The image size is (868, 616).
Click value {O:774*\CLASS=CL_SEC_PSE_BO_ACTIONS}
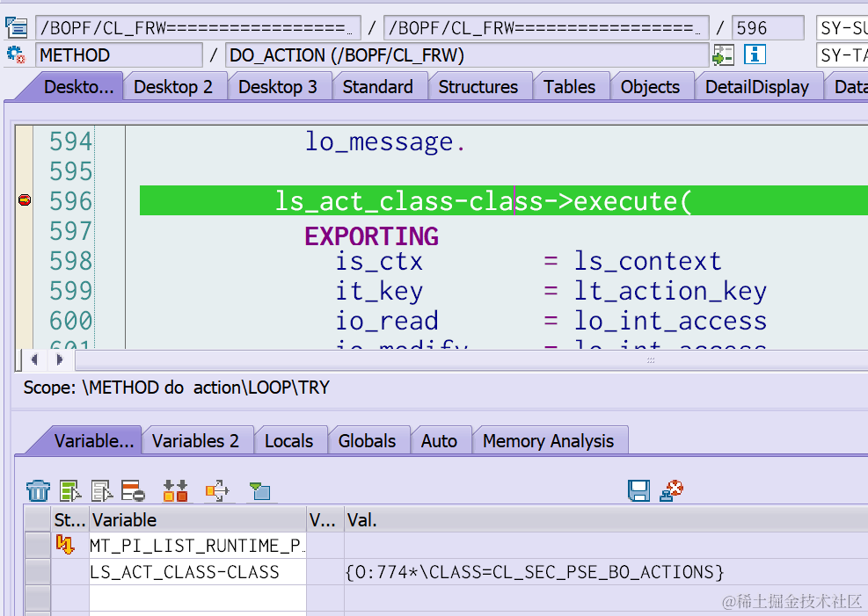coord(534,572)
